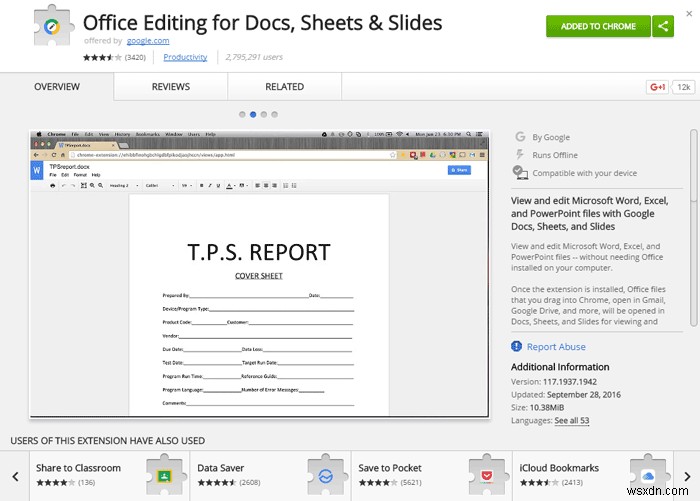Open the iCloud Bookmarks card title
The height and width of the screenshot is (501, 700).
pos(559,468)
